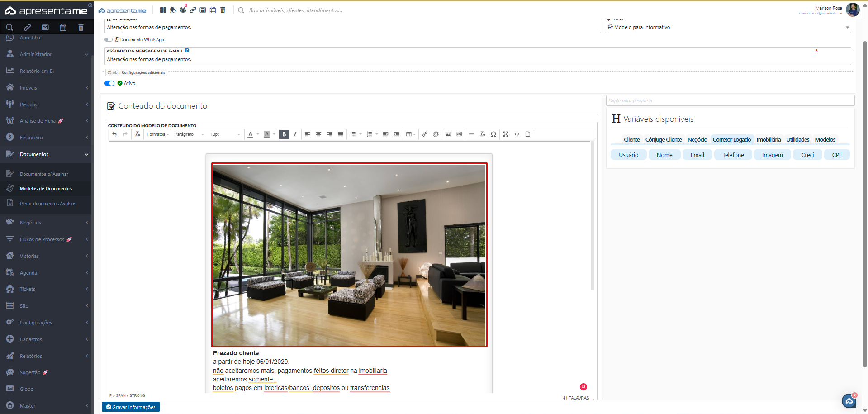Open the Formatos dropdown
This screenshot has width=868, height=414.
pyautogui.click(x=157, y=134)
